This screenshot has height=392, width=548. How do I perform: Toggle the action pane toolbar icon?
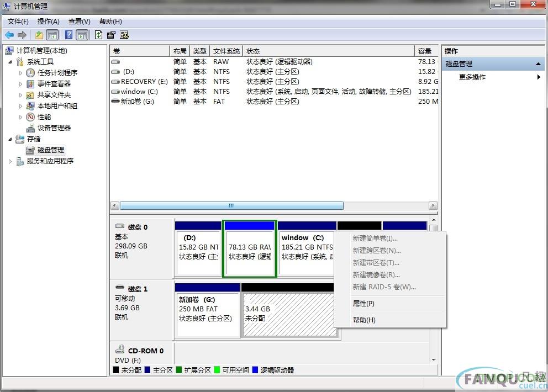[82, 35]
